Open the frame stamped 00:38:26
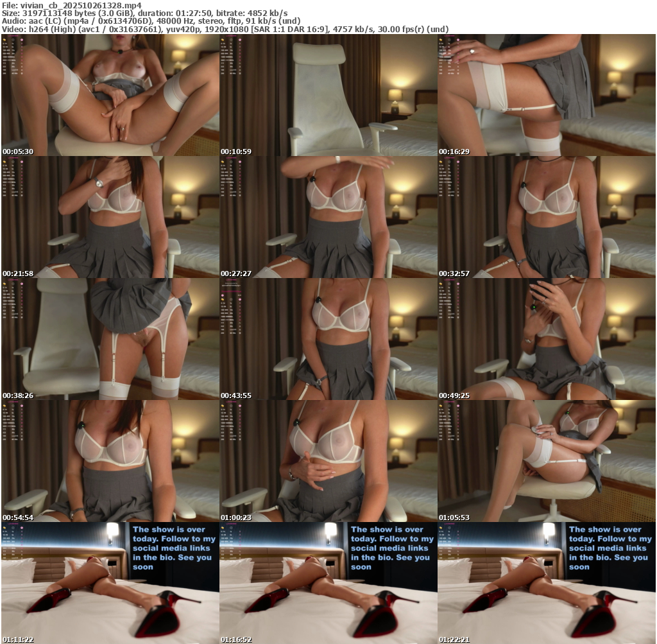Image resolution: width=657 pixels, height=644 pixels. [x=110, y=338]
